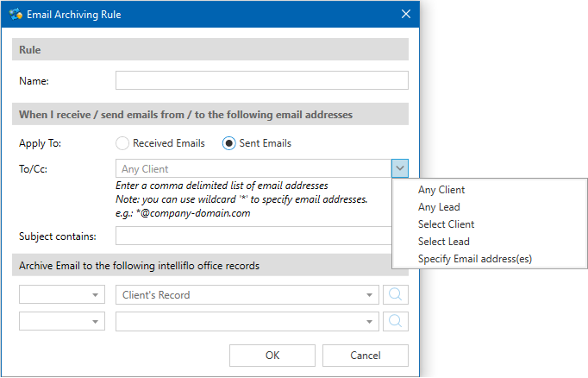Choose Any Lead from the list
The width and height of the screenshot is (588, 378).
(x=439, y=207)
